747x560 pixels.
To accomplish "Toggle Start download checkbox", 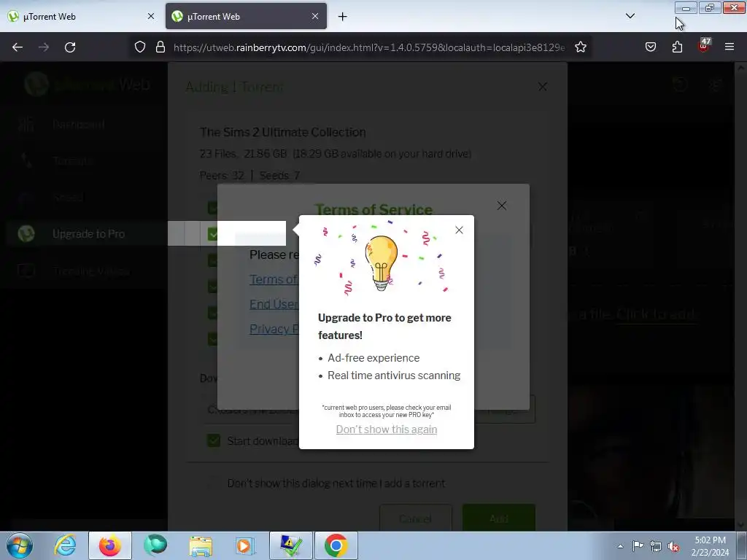I will click(214, 440).
